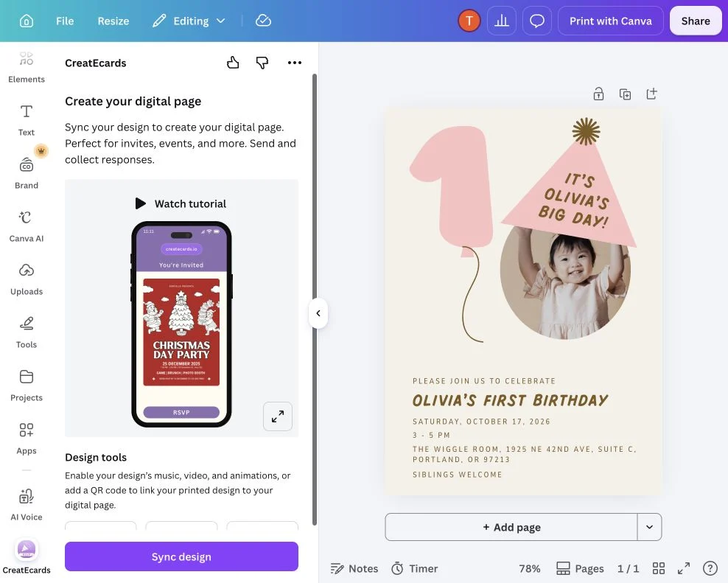Open the CreatEcards more options menu
728x583 pixels.
tap(294, 63)
